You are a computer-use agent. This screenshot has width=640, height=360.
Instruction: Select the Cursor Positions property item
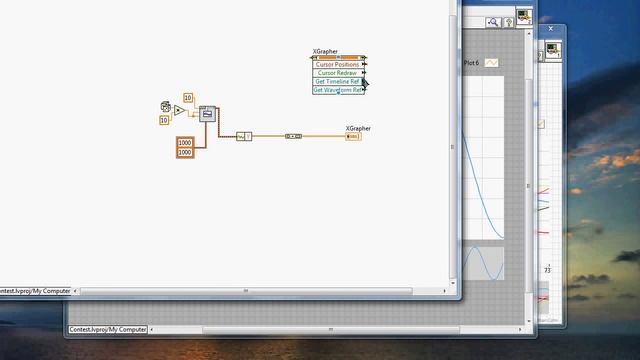click(x=338, y=64)
